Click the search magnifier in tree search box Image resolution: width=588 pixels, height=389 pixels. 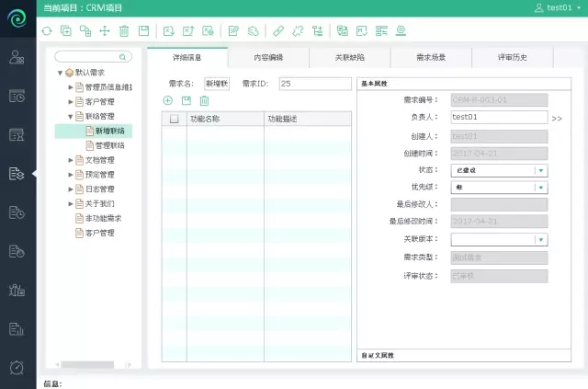tap(122, 57)
